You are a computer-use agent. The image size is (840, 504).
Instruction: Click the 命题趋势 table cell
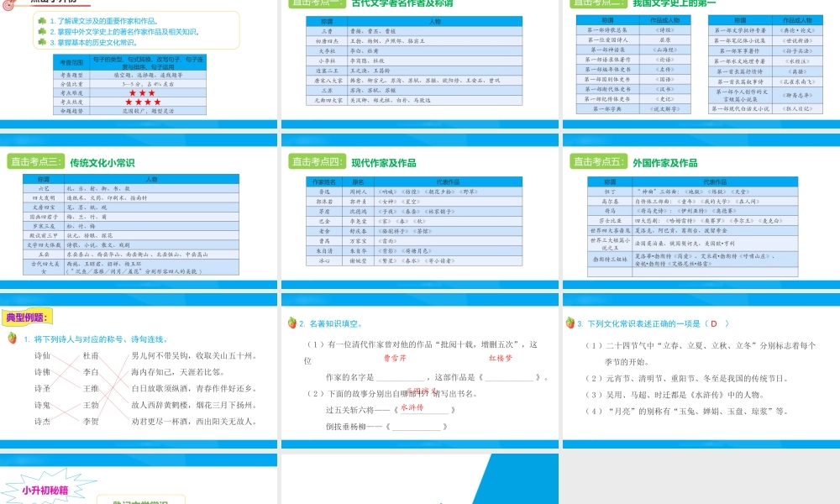point(71,111)
